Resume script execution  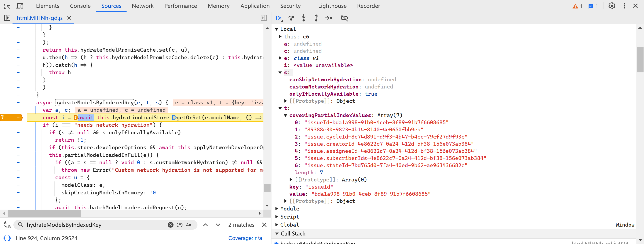(x=278, y=18)
